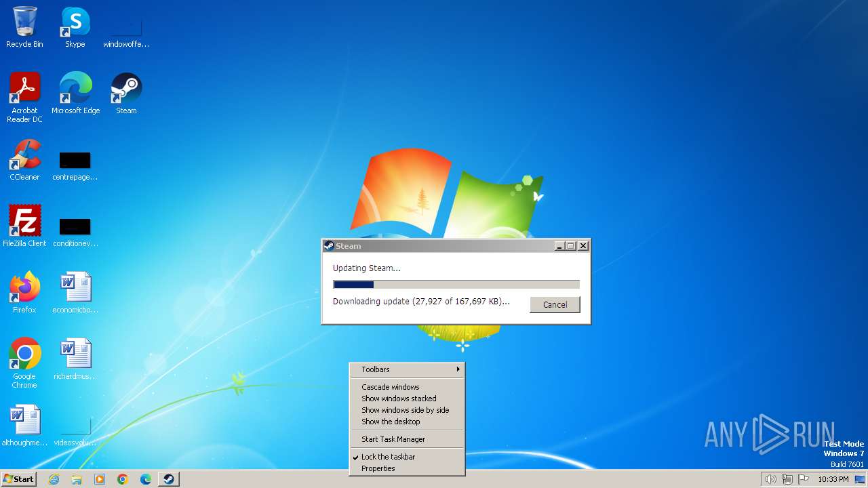
Task: Select Start Task Manager
Action: [407, 439]
